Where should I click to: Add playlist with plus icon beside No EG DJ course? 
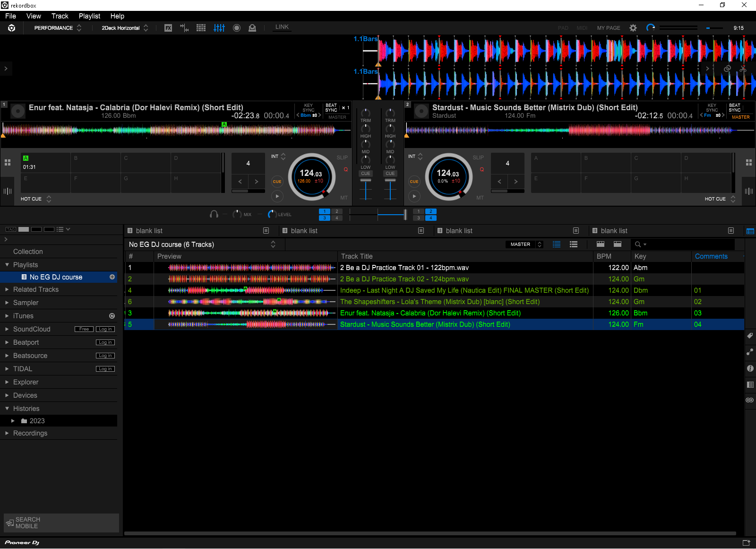pyautogui.click(x=112, y=277)
